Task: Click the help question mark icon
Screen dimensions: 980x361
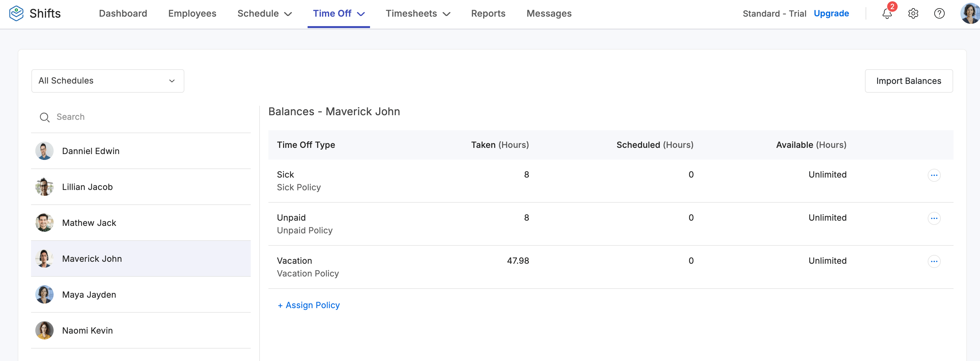Action: click(x=939, y=14)
